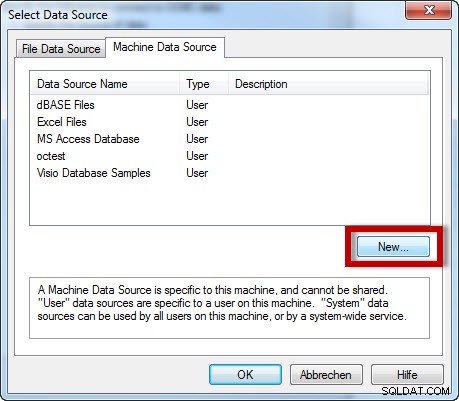Click the Machine Data Source explanation text box
The image size is (459, 401).
point(229,308)
